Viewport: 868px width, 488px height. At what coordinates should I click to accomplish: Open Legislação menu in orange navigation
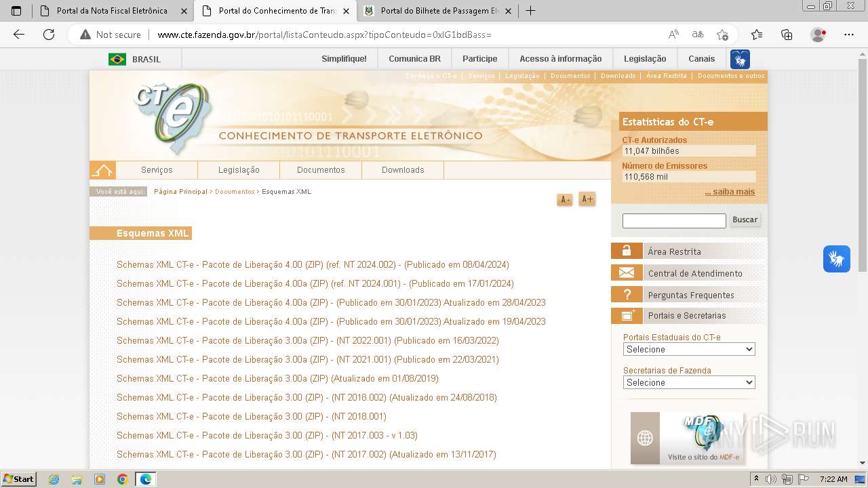coord(239,170)
